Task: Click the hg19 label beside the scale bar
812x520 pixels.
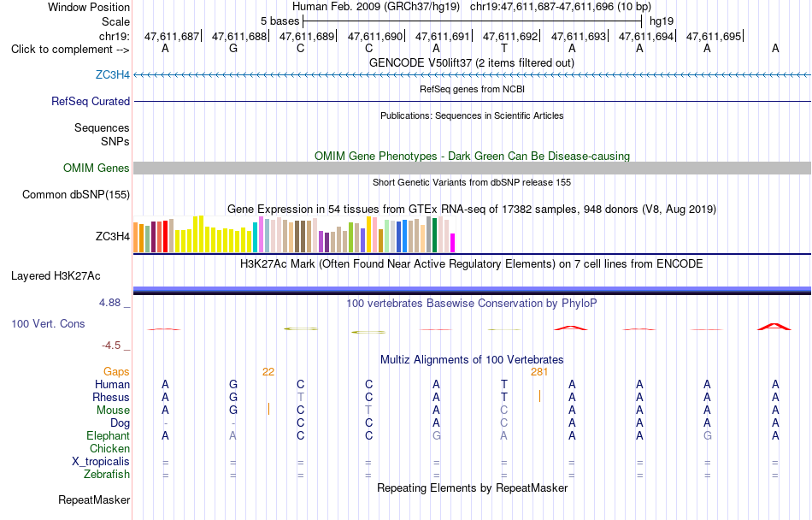Action: click(x=662, y=21)
